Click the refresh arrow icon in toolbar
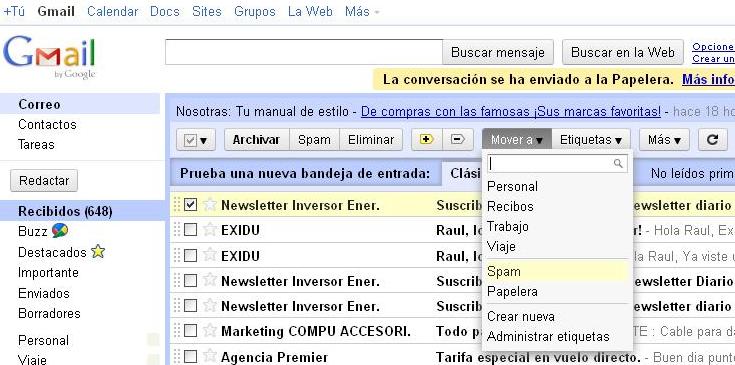 coord(712,140)
